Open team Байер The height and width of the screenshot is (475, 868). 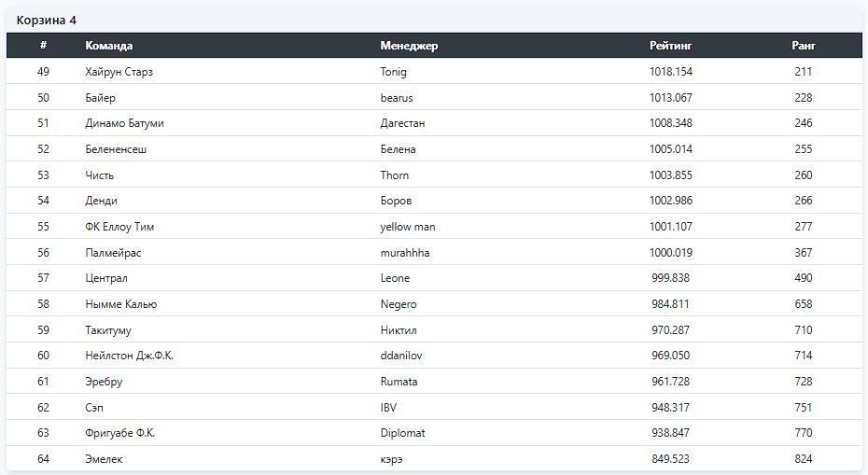pos(100,98)
